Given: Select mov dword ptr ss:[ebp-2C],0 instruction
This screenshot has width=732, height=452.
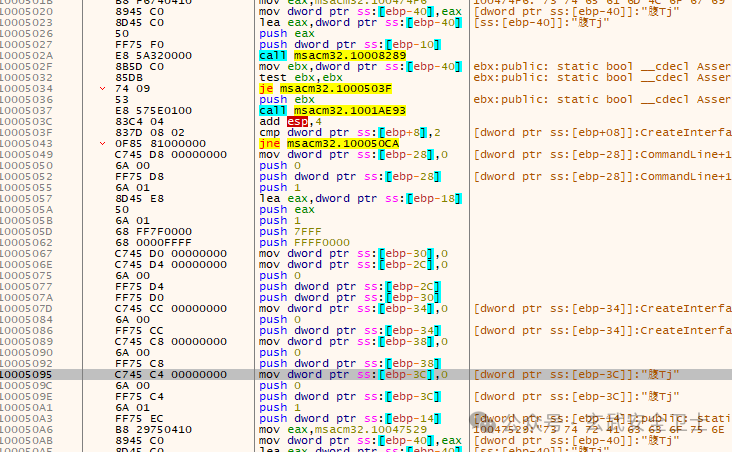Looking at the screenshot, I should (353, 265).
